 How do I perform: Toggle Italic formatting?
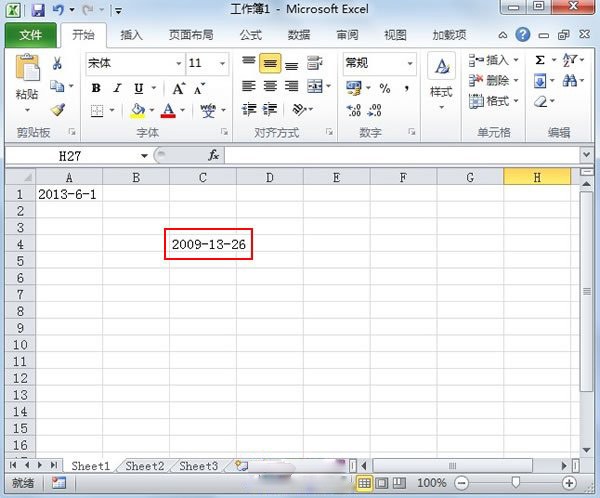(117, 88)
